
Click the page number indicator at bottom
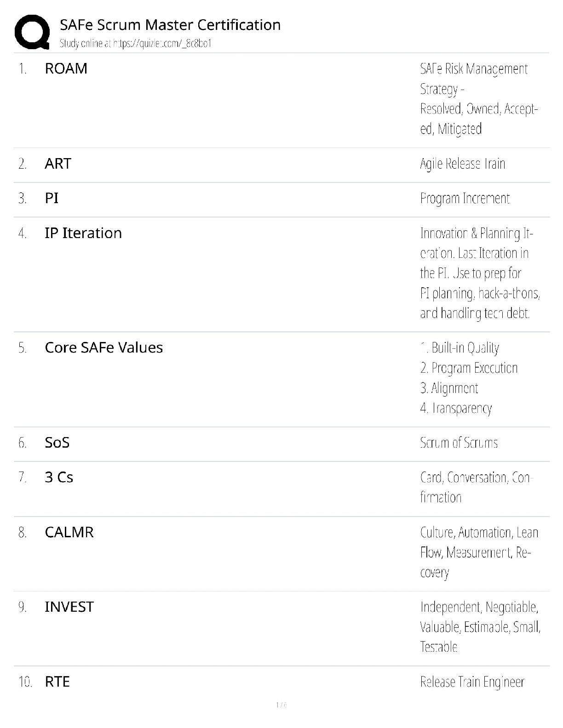click(281, 705)
